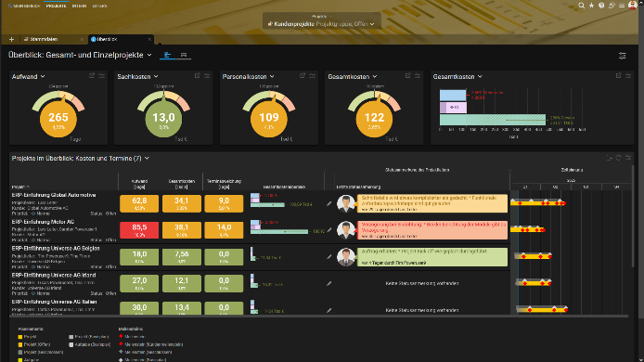Open green status note of Universe AG Belgien
The image size is (644, 362).
tap(432, 257)
